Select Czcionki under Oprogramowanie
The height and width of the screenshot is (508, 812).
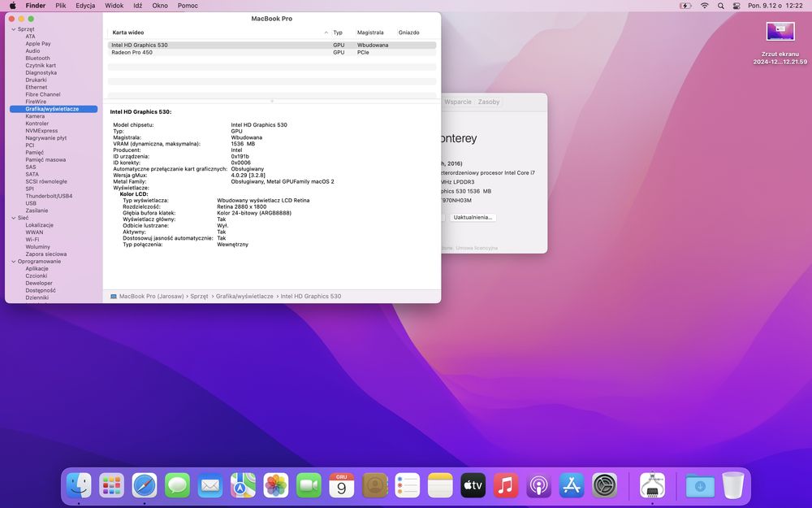pos(37,276)
